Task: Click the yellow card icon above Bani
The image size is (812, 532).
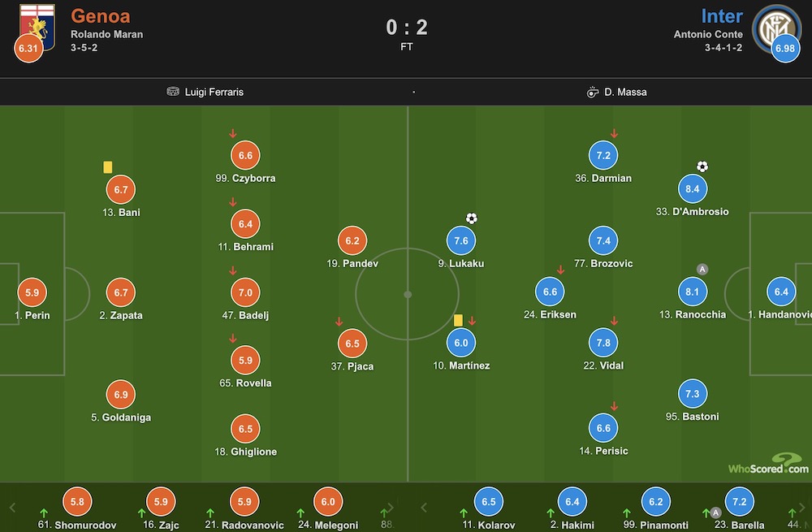Action: pyautogui.click(x=108, y=167)
